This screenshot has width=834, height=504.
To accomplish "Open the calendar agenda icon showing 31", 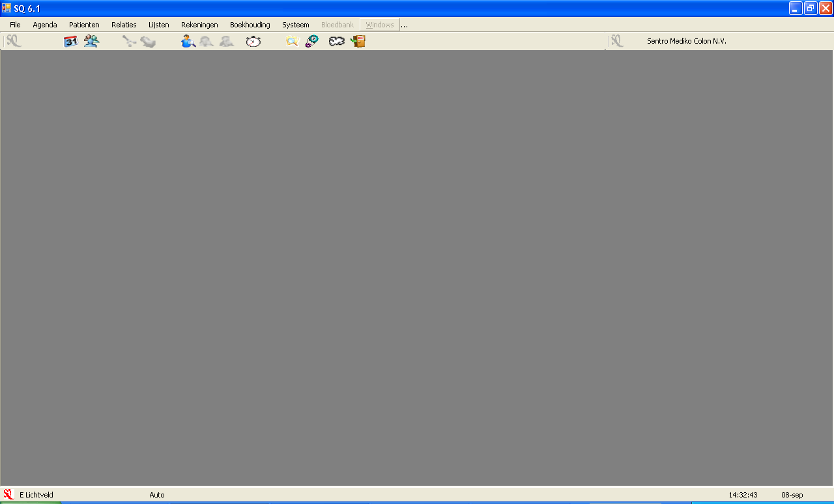I will (70, 42).
